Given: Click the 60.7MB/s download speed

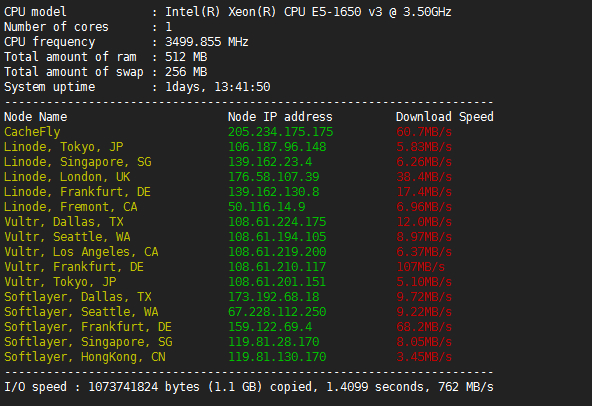Looking at the screenshot, I should tap(424, 132).
